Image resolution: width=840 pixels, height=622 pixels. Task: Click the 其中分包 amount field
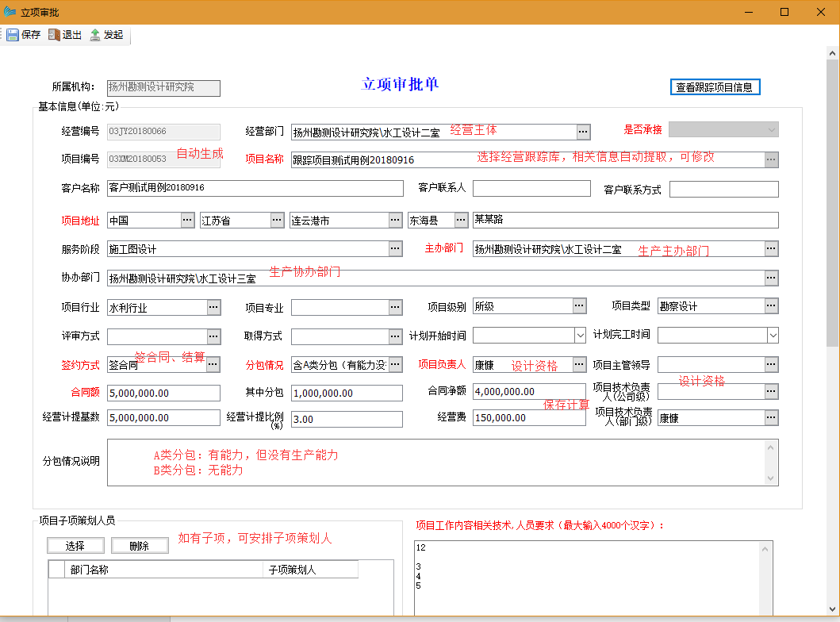[347, 393]
